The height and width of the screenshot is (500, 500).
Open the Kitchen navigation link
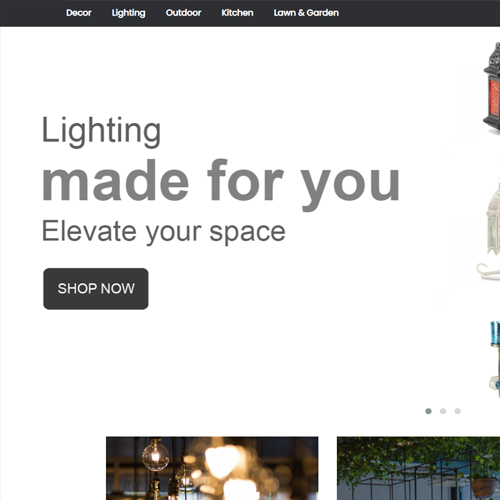(237, 13)
